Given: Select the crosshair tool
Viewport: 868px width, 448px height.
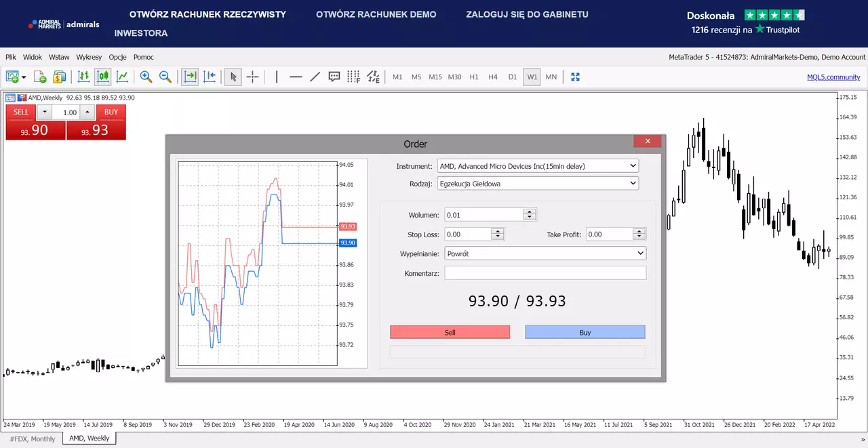Looking at the screenshot, I should click(x=252, y=77).
